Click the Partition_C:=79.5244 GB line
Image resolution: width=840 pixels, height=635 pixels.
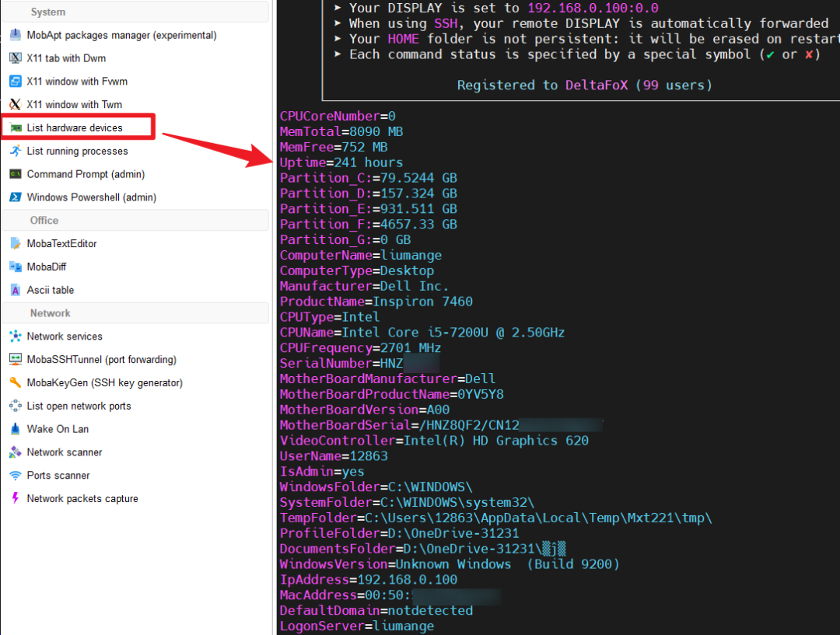[x=369, y=178]
